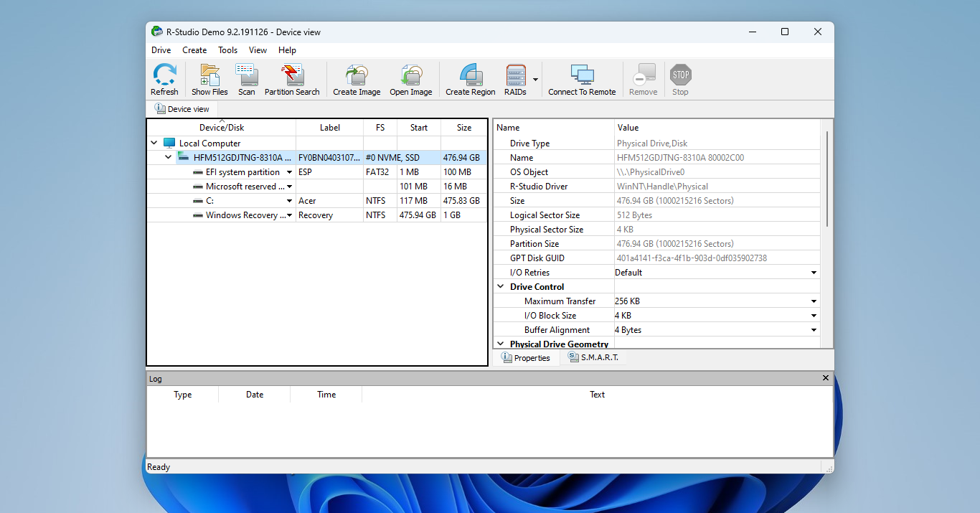The image size is (980, 513).
Task: Click the Log Text column header
Action: [x=597, y=395]
